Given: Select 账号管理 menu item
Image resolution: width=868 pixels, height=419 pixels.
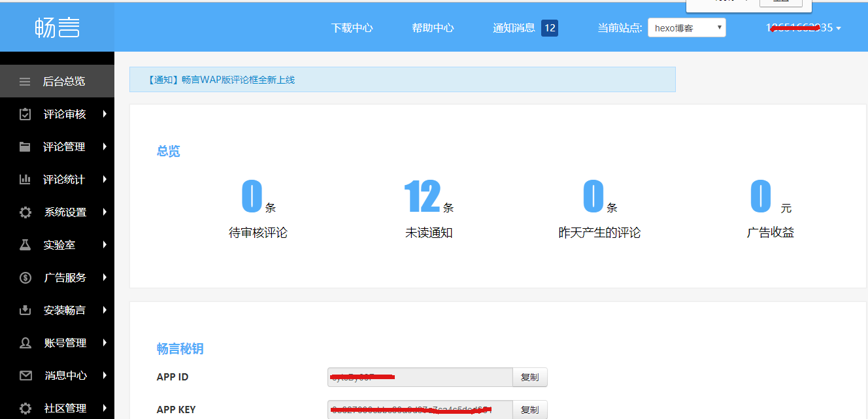Looking at the screenshot, I should (57, 343).
